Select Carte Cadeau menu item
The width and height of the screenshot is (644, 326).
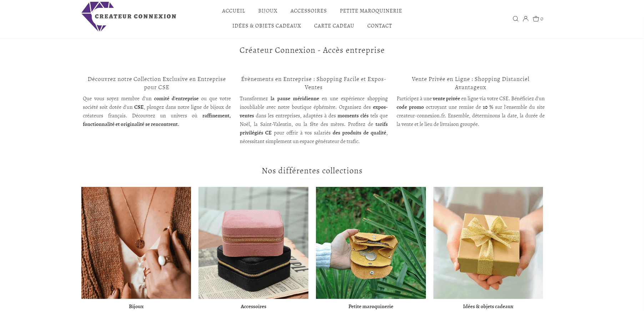(334, 26)
